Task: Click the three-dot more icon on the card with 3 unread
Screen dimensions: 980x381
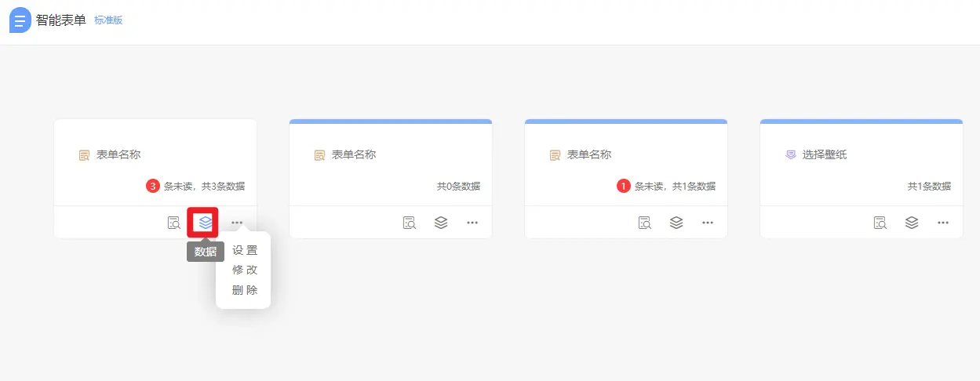Action: (237, 223)
